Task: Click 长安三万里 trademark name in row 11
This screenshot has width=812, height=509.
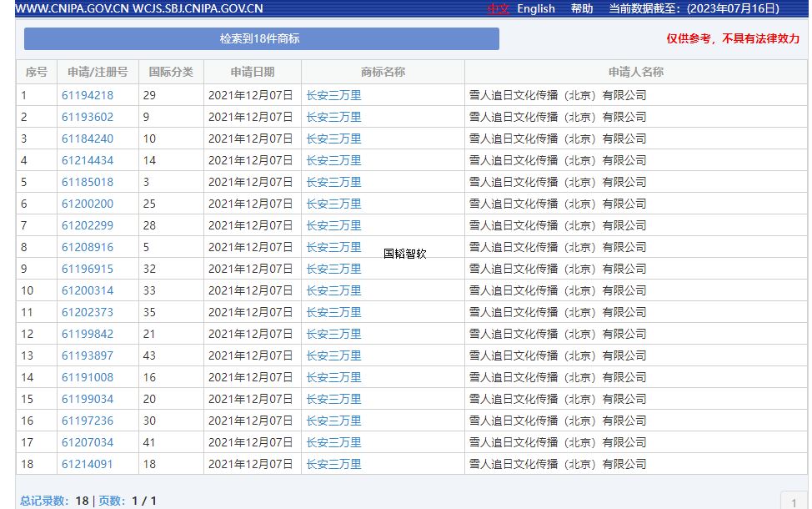Action: 333,313
